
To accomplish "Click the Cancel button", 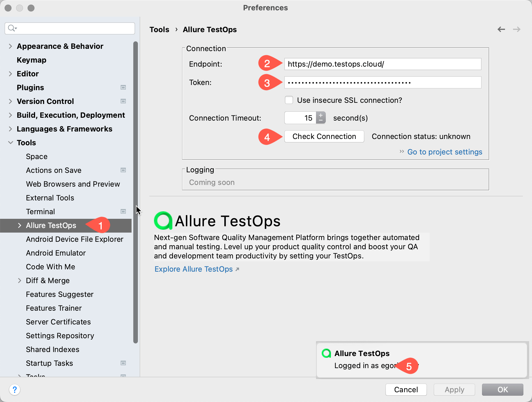I will click(x=406, y=390).
